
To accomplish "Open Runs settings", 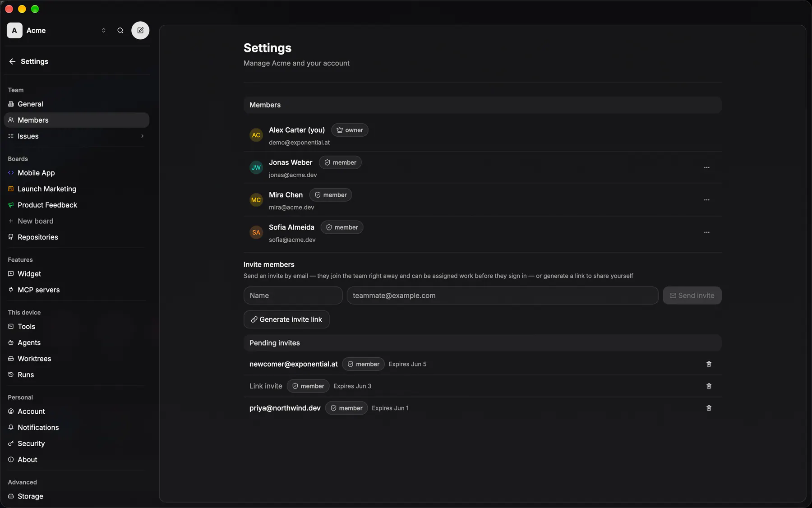I will point(77,375).
